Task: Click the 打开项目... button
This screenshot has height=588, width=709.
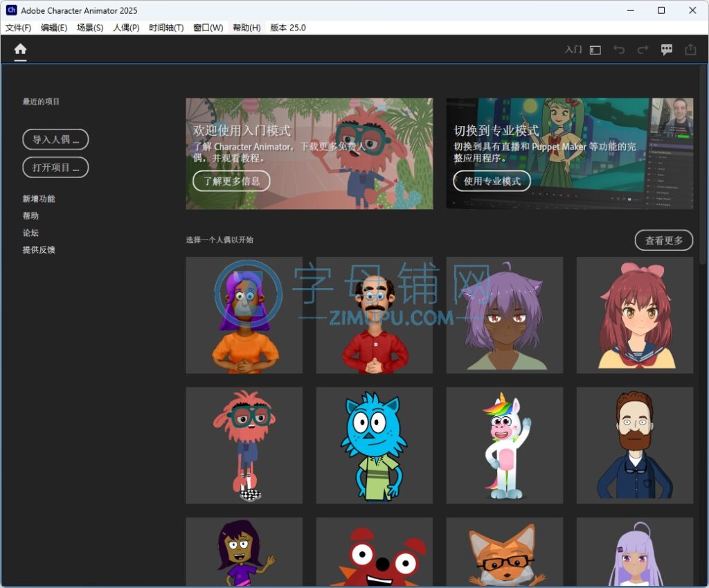Action: (x=55, y=168)
